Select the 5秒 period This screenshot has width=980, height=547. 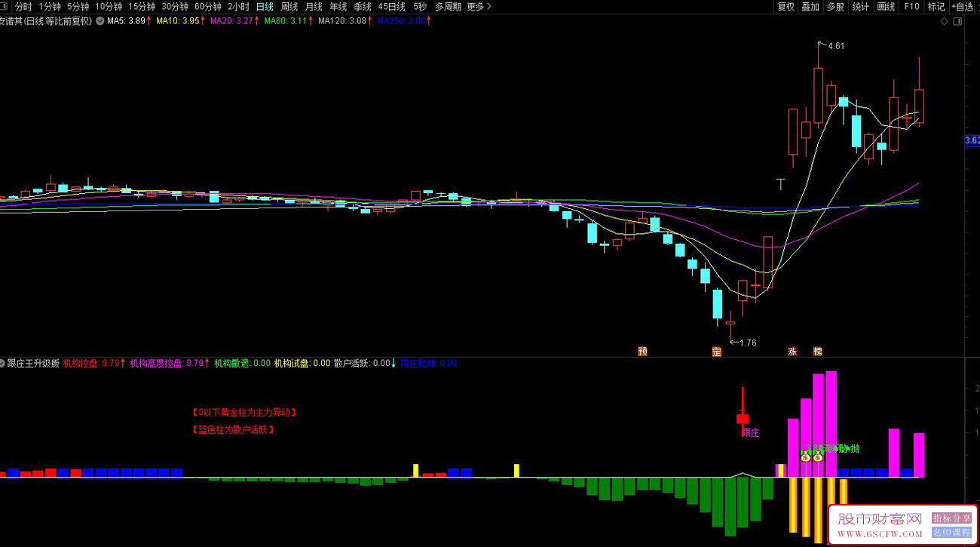click(x=420, y=6)
